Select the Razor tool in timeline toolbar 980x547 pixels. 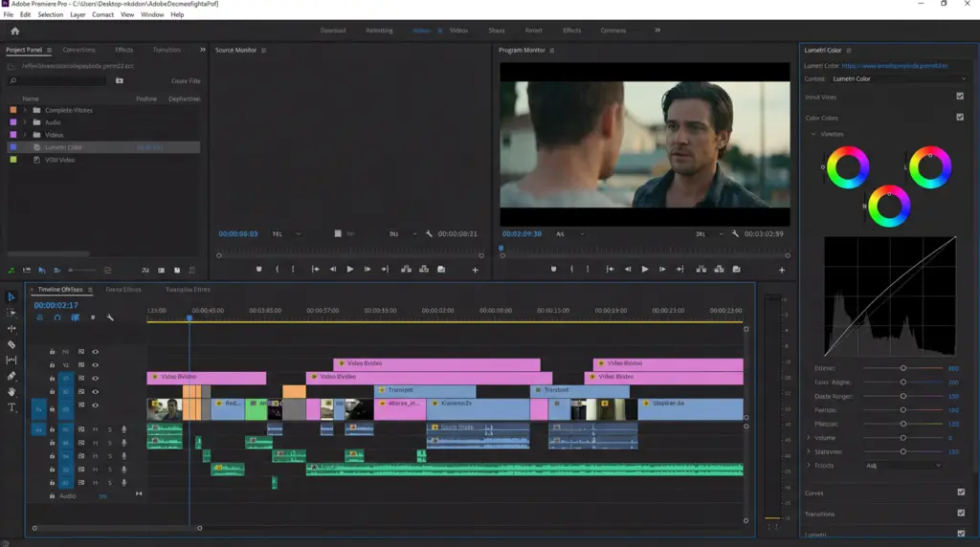click(x=11, y=344)
